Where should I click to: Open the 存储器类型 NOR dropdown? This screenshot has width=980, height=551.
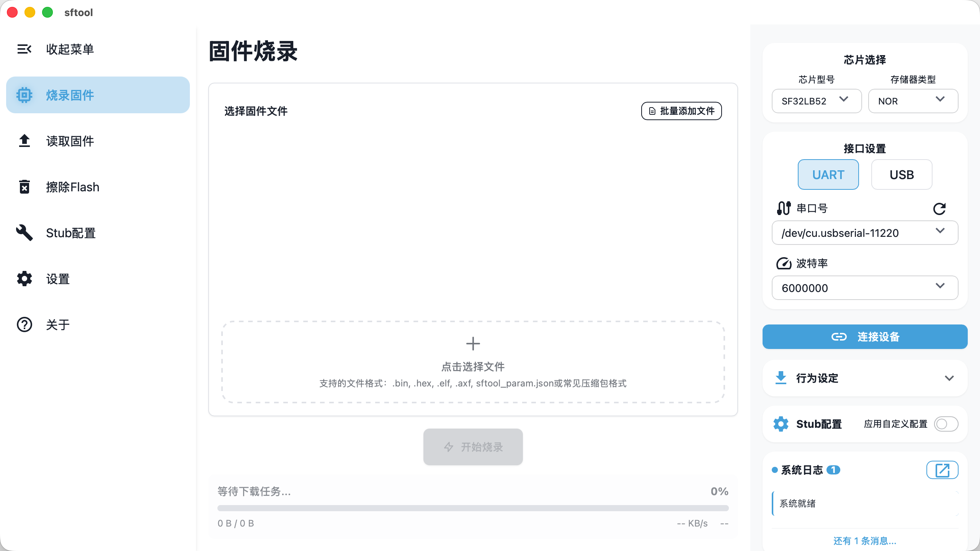(913, 101)
